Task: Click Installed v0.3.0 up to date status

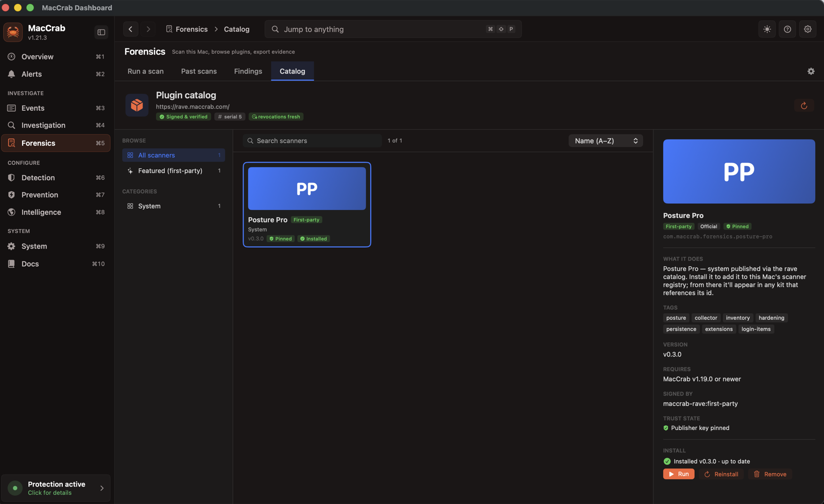Action: 707,461
